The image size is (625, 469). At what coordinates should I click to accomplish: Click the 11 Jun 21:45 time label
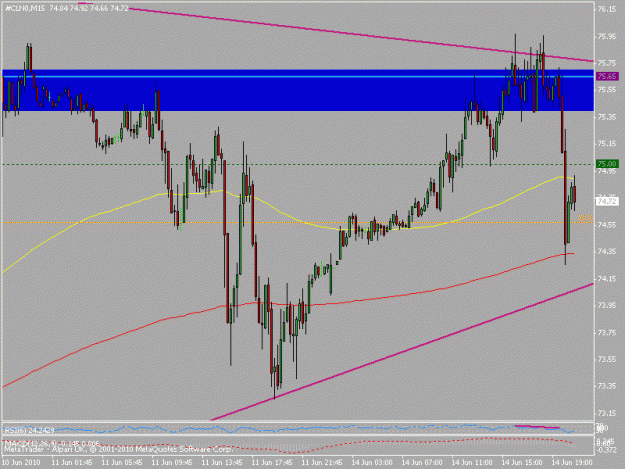click(x=322, y=463)
